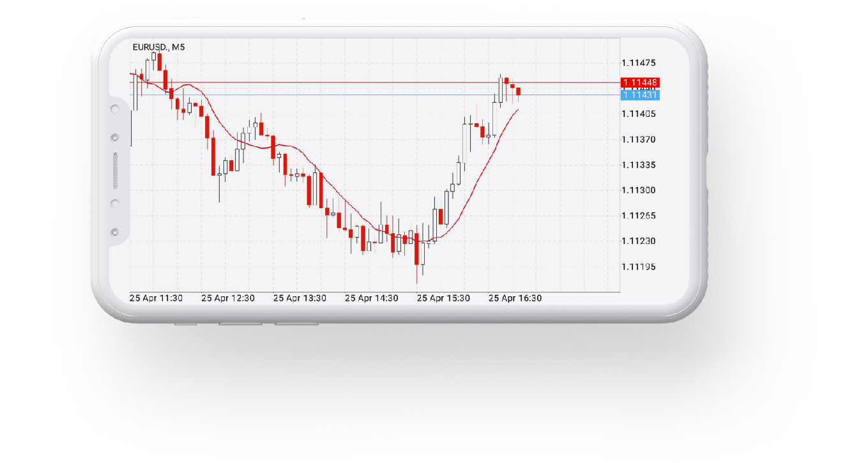
Task: Tap the latest red candle at chart's right end
Action: click(x=519, y=91)
